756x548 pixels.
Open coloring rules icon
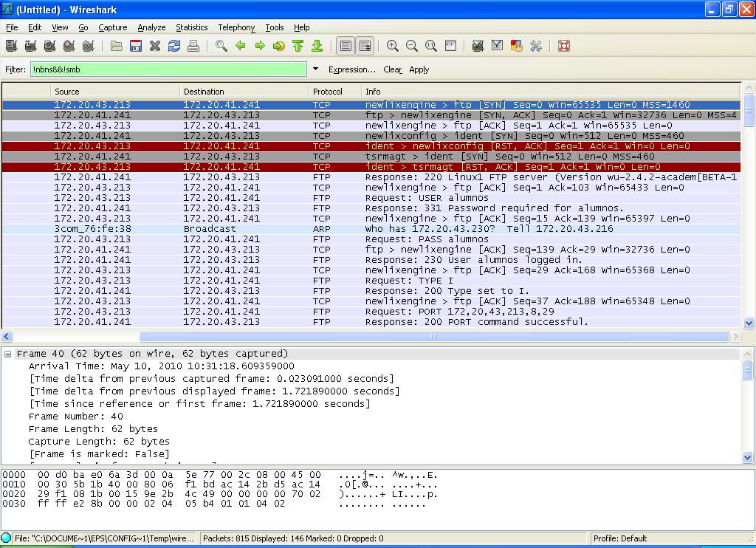[x=516, y=46]
